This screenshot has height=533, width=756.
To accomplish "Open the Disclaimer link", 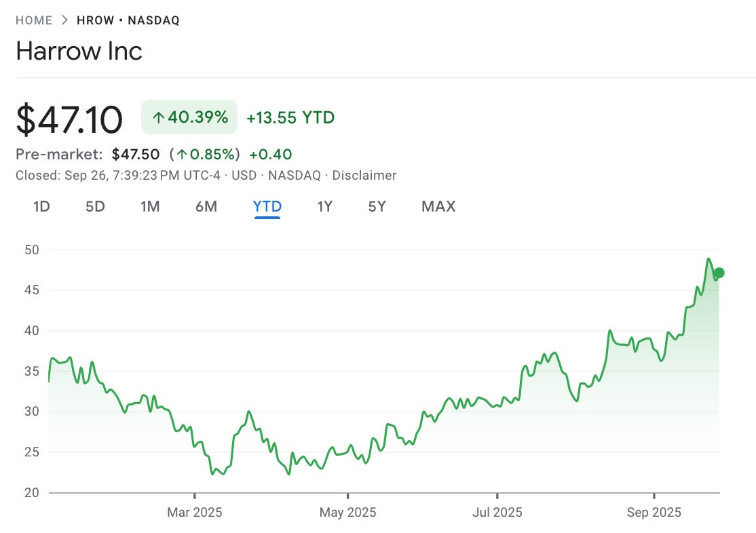I will tap(364, 176).
